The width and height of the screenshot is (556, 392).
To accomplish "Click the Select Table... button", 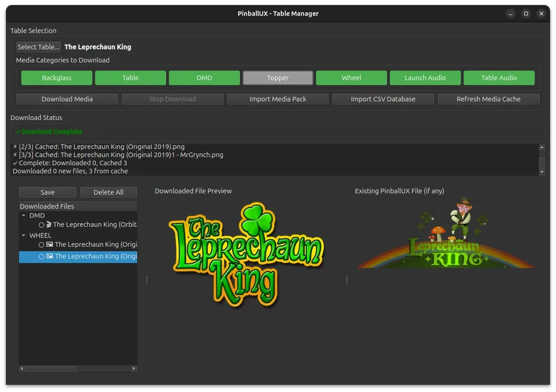I will click(x=38, y=47).
